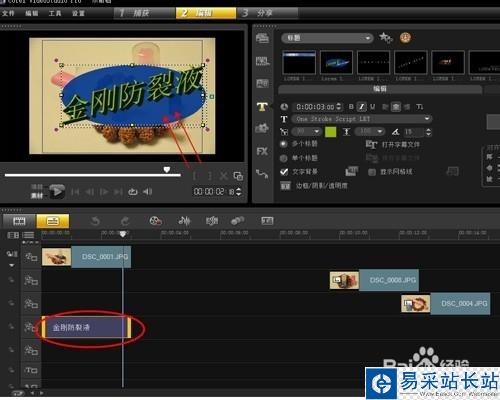Toggle Underline text formatting
This screenshot has height=400, width=500.
(373, 107)
